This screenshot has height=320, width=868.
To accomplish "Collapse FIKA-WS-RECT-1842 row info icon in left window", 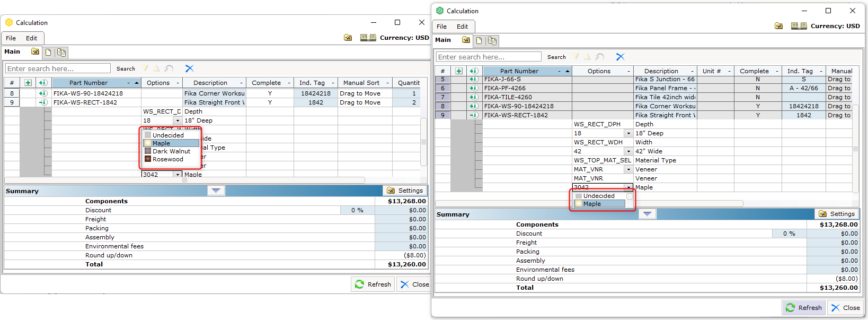I will [43, 102].
